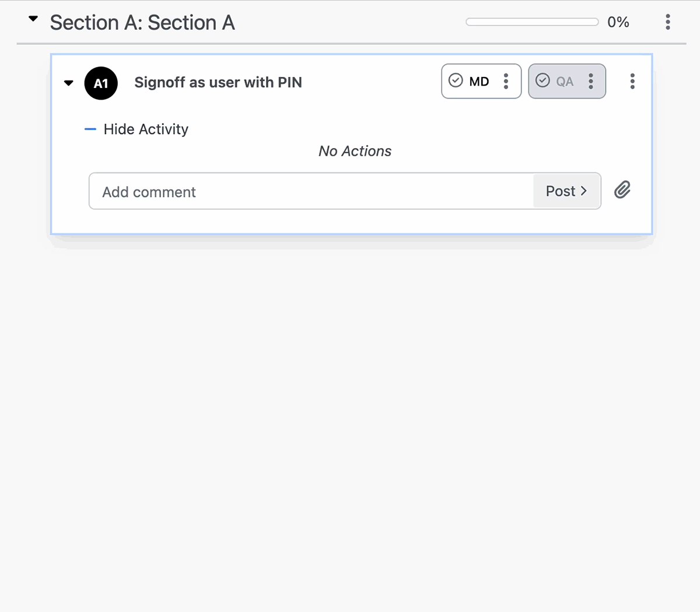Attach a file using the paperclip icon
Viewport: 700px width, 612px height.
click(x=622, y=190)
